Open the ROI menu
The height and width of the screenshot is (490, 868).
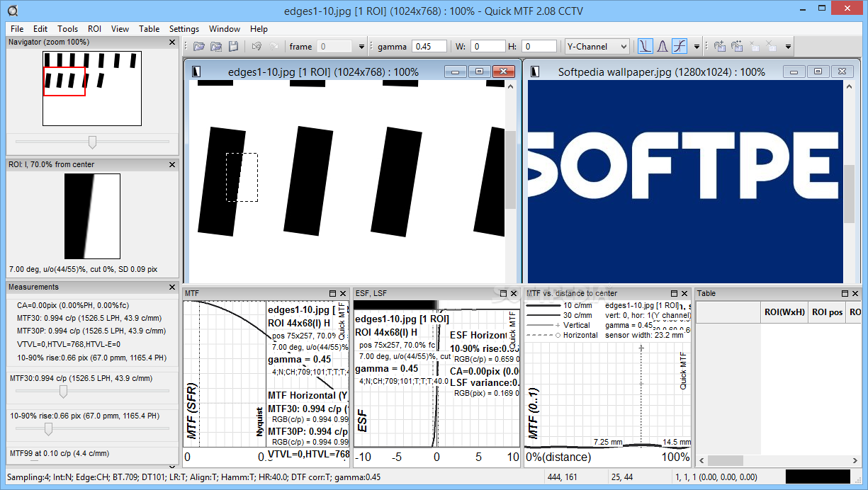click(95, 29)
